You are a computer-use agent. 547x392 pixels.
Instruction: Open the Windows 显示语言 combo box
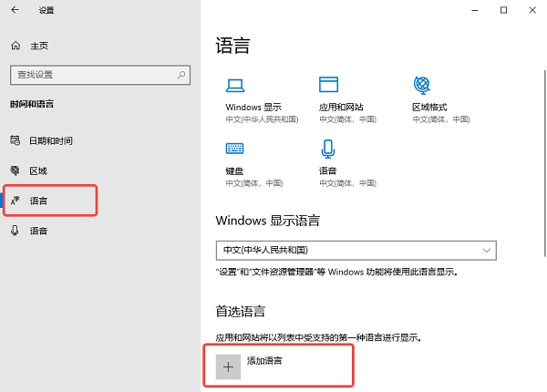[356, 250]
